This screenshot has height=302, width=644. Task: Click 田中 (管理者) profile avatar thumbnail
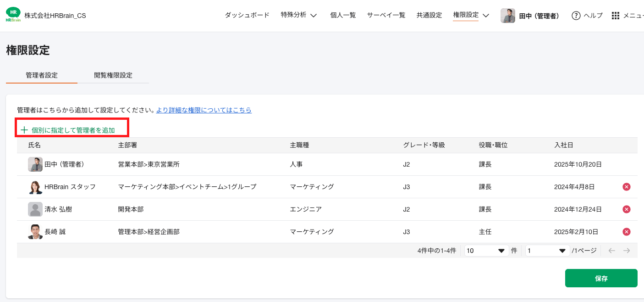click(507, 15)
